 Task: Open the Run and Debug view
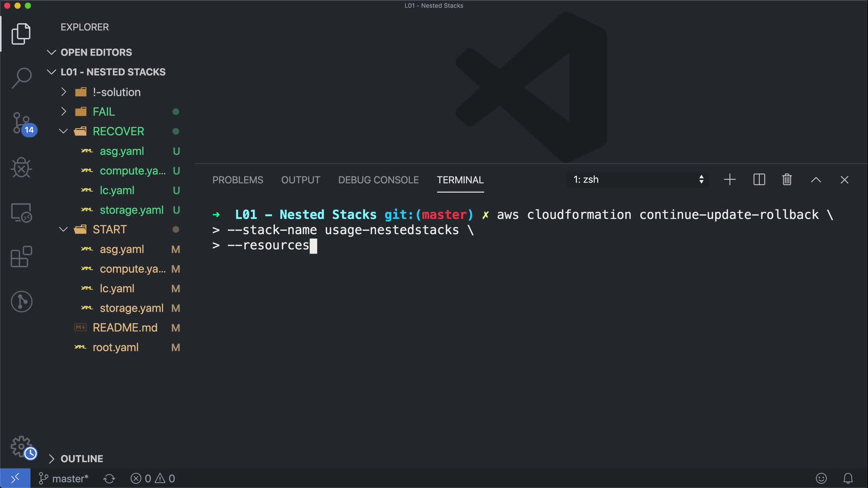coord(21,168)
